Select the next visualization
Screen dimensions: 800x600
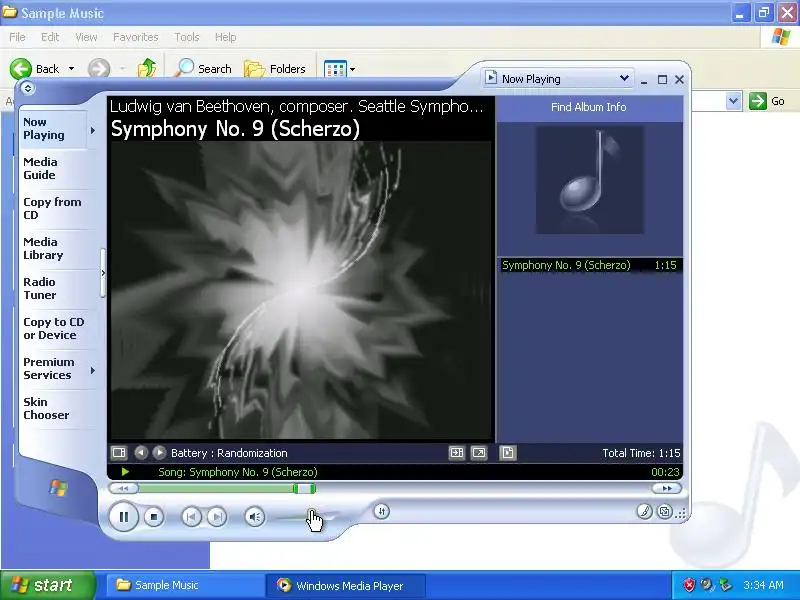(x=159, y=453)
